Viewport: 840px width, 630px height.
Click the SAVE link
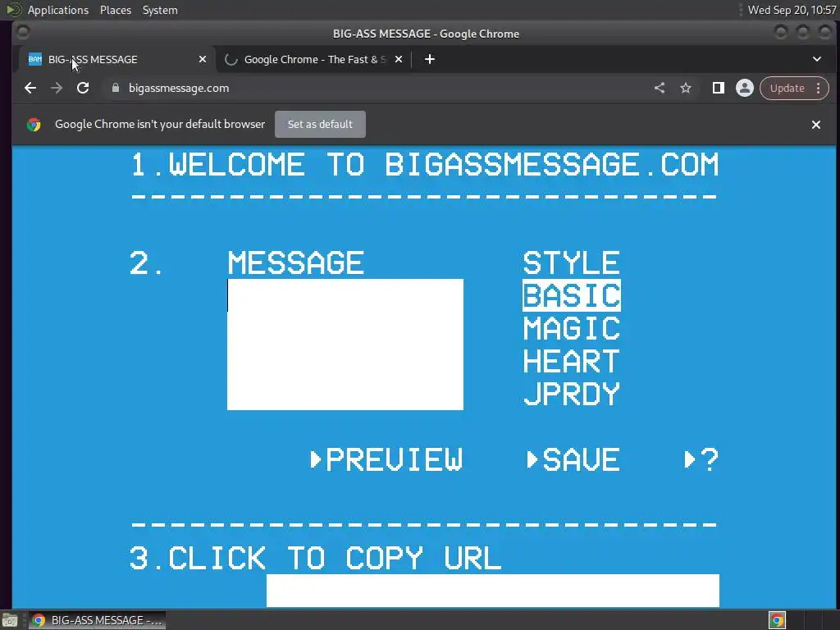[573, 459]
